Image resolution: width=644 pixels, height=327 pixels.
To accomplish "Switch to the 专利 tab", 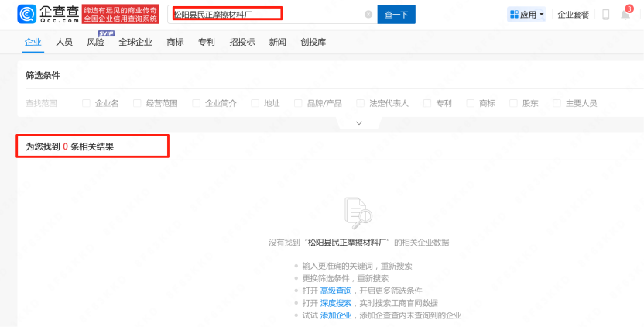I will 206,42.
